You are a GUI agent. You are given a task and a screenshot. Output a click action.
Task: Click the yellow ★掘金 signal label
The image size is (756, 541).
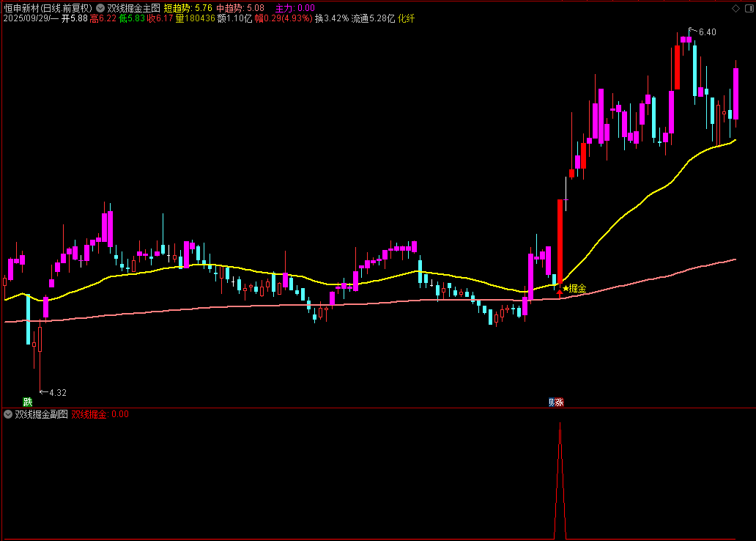tap(574, 288)
